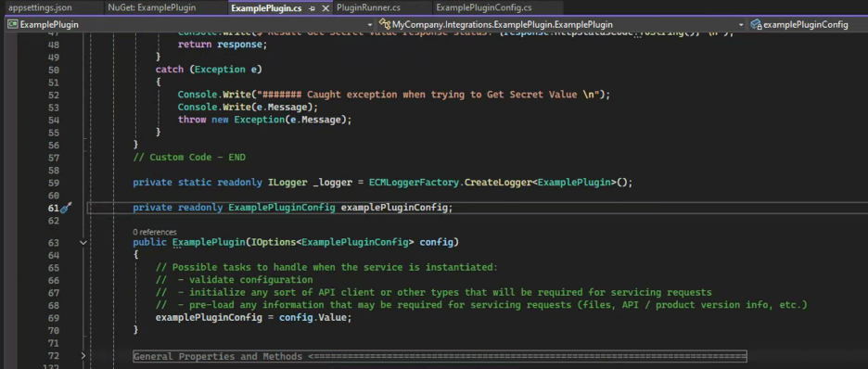This screenshot has height=369, width=868.
Task: Collapse the ExamplePlugin constructor at line 63
Action: 83,242
